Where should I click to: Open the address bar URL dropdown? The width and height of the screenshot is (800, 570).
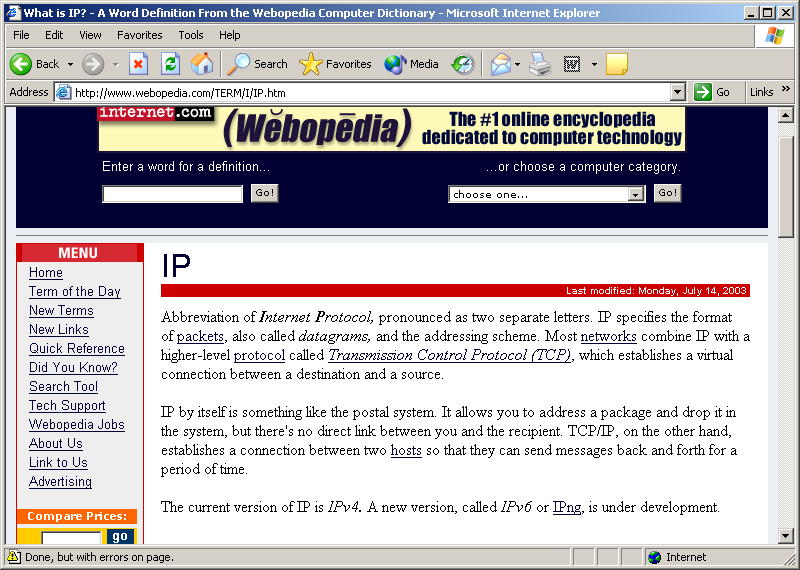click(x=677, y=92)
